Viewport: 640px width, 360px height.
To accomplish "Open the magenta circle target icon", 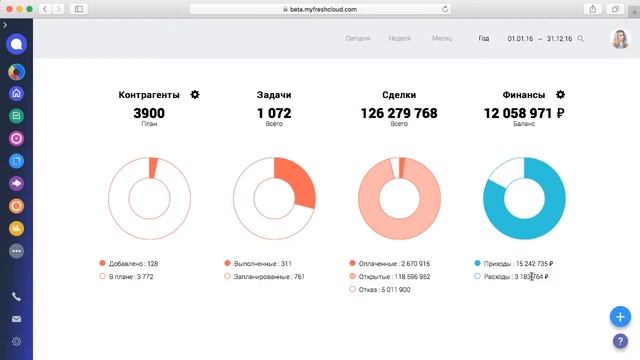I will coord(16,139).
